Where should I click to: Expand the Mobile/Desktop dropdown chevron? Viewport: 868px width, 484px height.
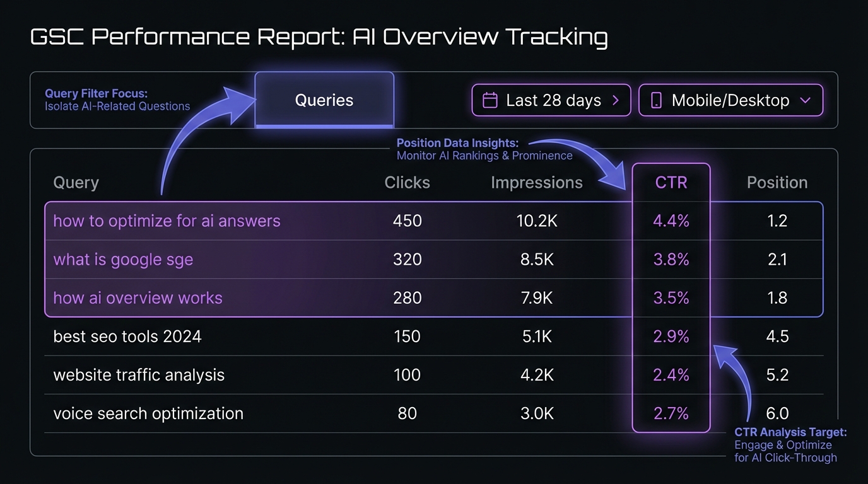pyautogui.click(x=805, y=101)
